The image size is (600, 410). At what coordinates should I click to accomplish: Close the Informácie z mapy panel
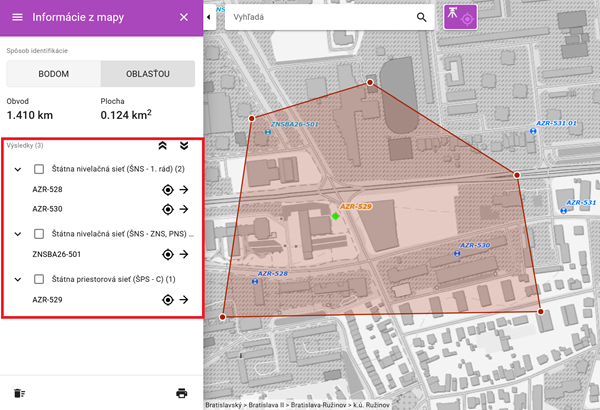(183, 18)
